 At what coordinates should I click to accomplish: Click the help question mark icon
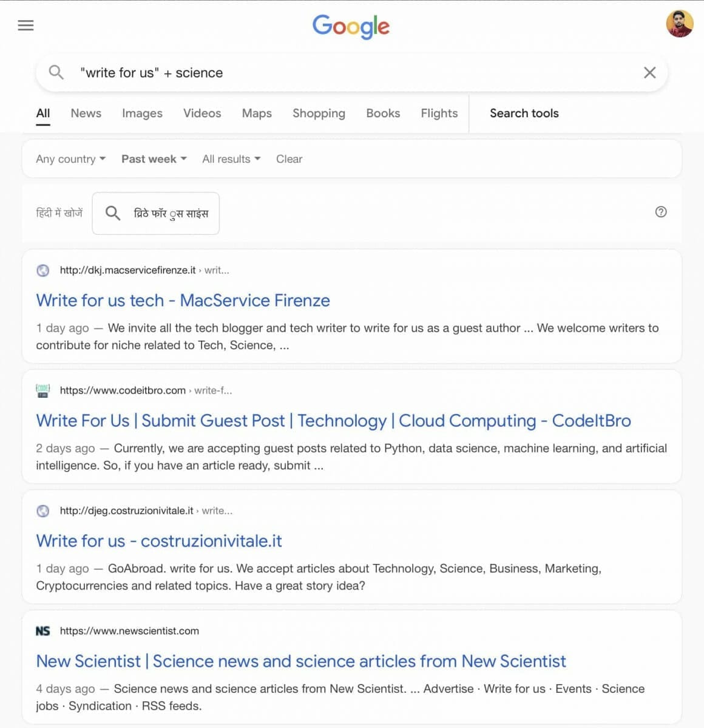click(661, 212)
